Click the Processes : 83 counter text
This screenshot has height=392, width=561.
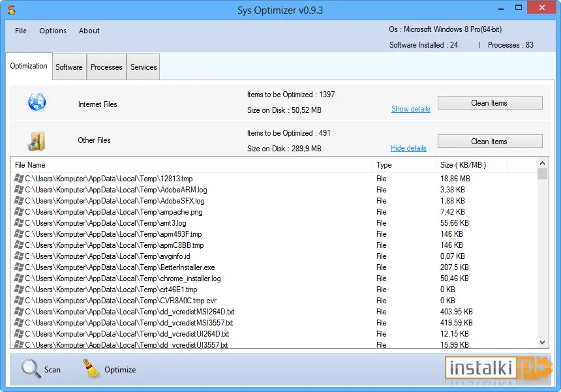pyautogui.click(x=511, y=45)
